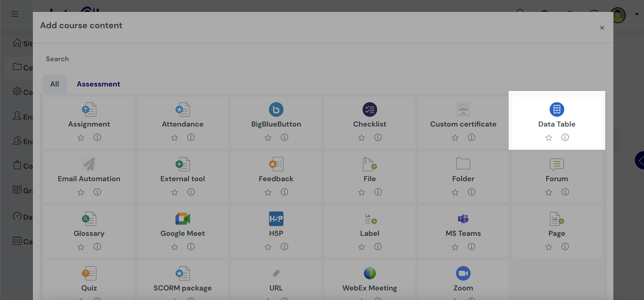644x300 pixels.
Task: Pick the Zoom camera icon
Action: pyautogui.click(x=463, y=273)
